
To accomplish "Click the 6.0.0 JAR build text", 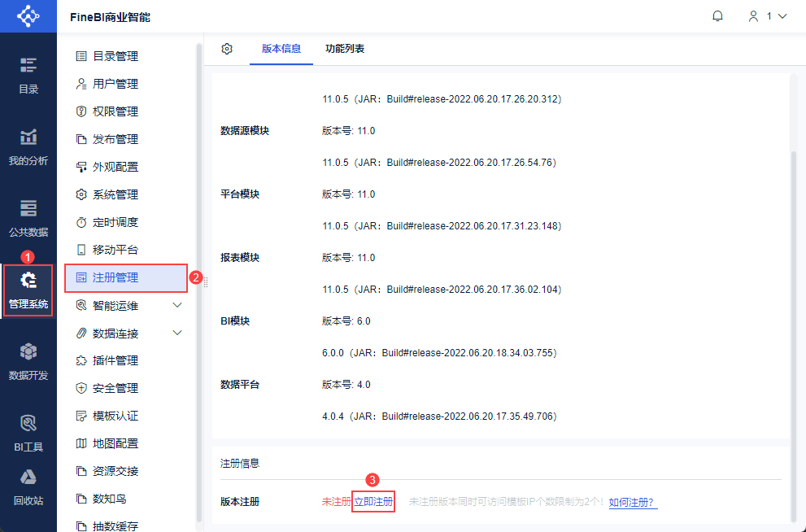I will (x=439, y=353).
